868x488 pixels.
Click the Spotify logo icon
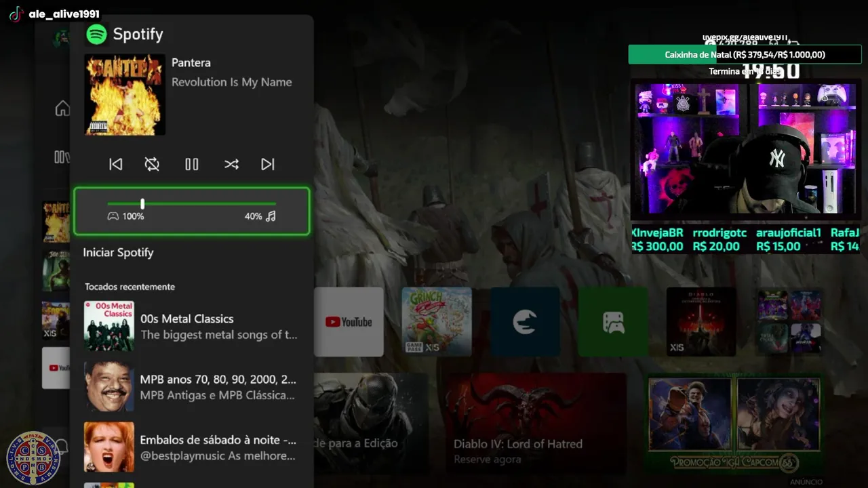click(96, 34)
